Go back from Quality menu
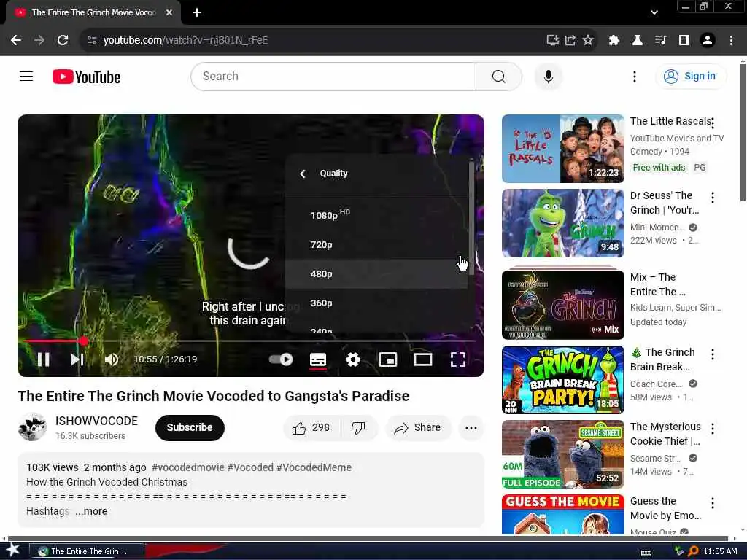Viewport: 747px width, 560px height. tap(303, 174)
